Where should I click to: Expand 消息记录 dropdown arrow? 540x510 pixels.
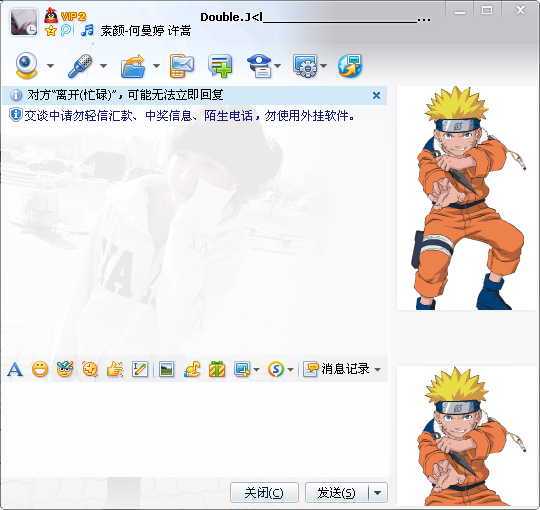click(x=377, y=370)
